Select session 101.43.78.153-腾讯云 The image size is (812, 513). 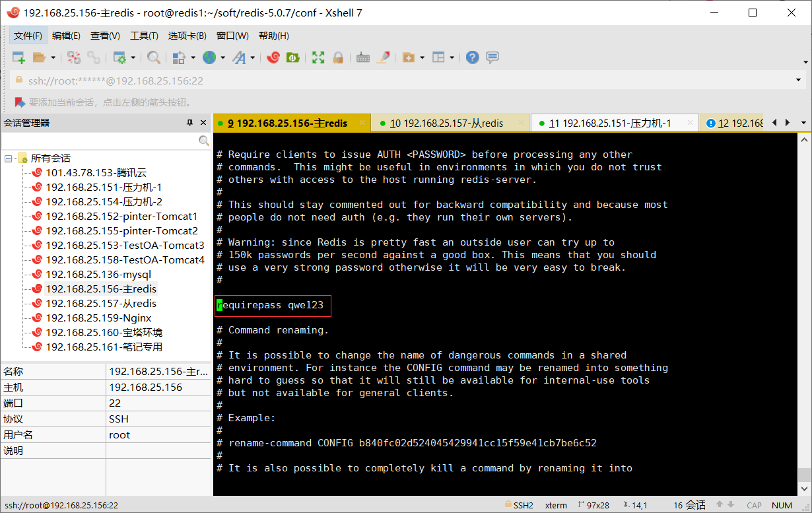pyautogui.click(x=96, y=173)
